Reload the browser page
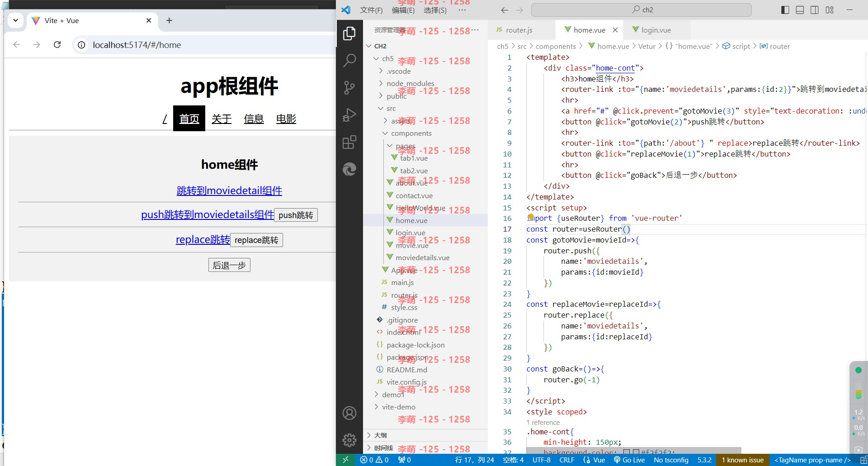This screenshot has height=466, width=868. (57, 45)
